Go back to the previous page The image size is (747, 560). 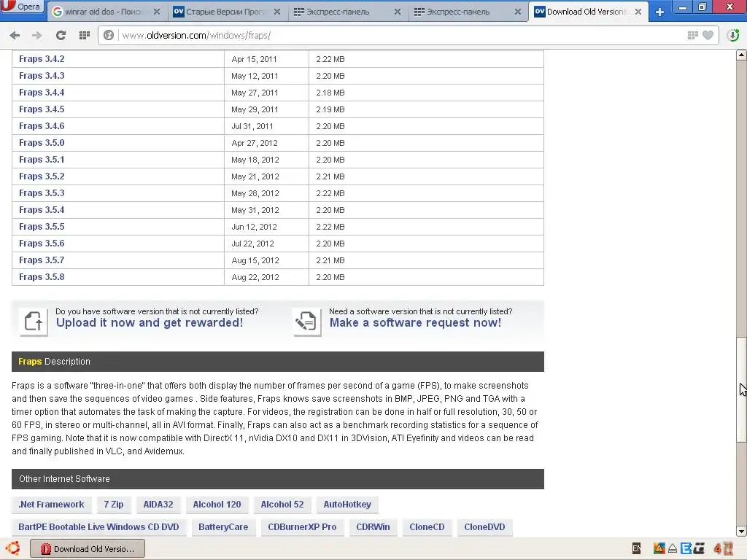(15, 35)
